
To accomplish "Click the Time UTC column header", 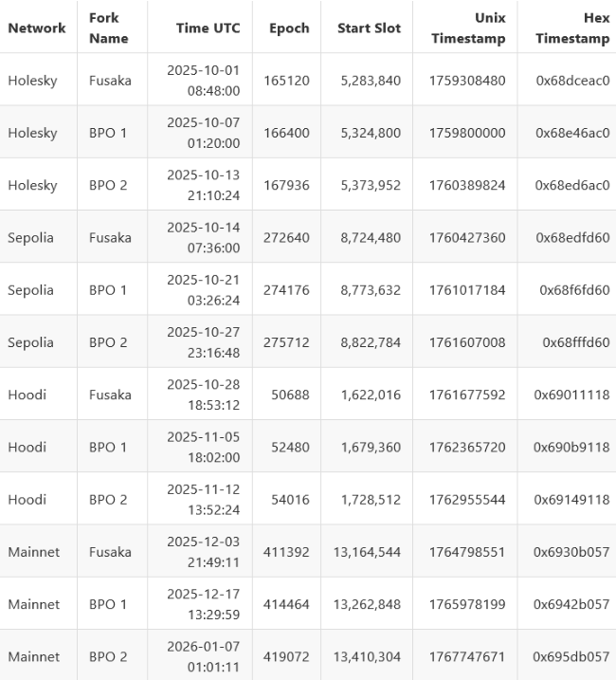I will [208, 28].
